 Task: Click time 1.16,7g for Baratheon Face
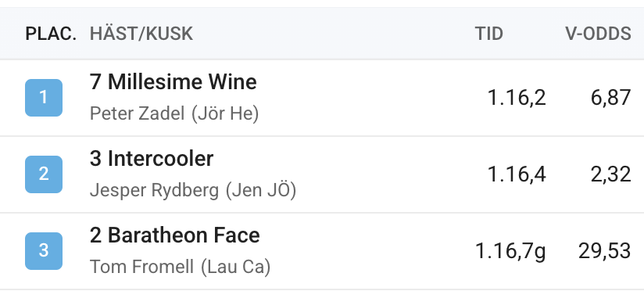pyautogui.click(x=510, y=251)
